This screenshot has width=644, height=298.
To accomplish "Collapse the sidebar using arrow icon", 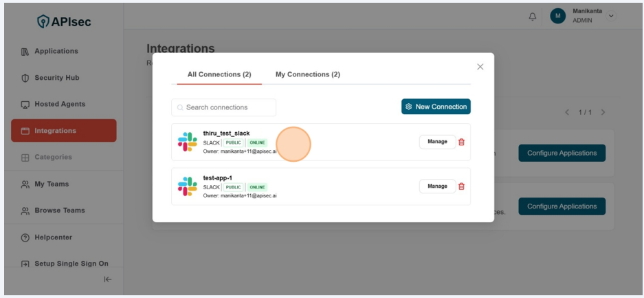I will pos(107,279).
